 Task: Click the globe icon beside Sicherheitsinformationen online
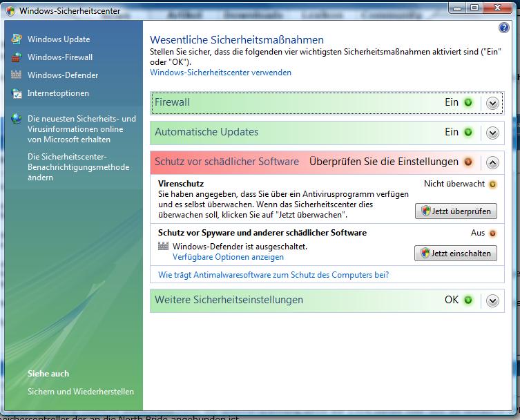click(x=17, y=118)
